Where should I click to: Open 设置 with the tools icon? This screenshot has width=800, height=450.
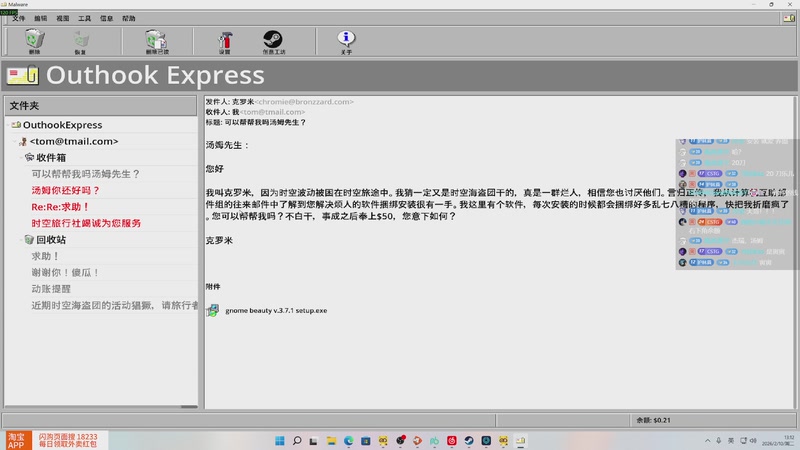pos(224,40)
